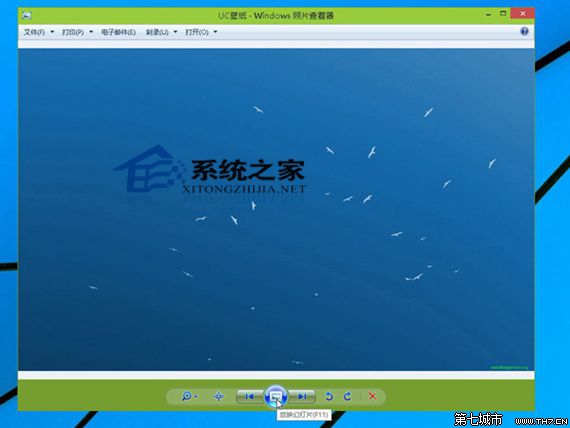Open the 刻录(U) menu

[157, 32]
